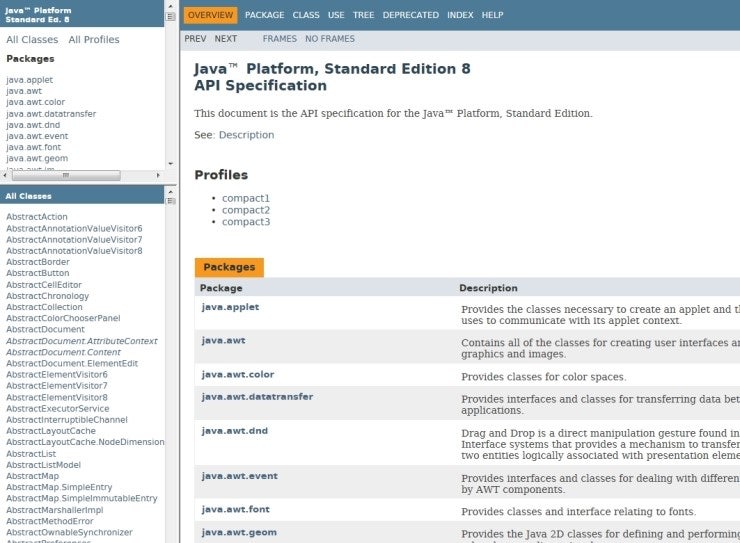Open java.awt.dnd in the Packages table
This screenshot has height=543, width=740.
[x=235, y=431]
